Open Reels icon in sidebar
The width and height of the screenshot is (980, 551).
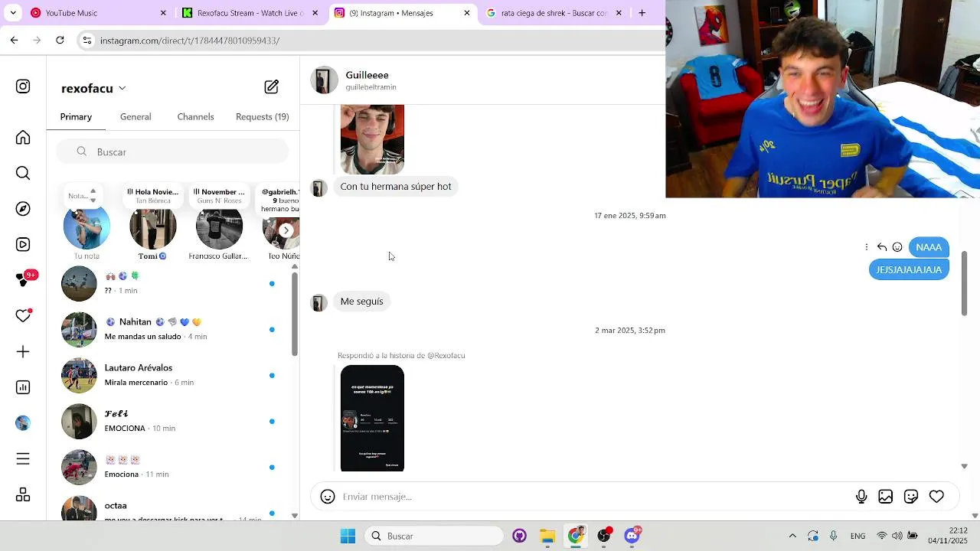tap(23, 245)
